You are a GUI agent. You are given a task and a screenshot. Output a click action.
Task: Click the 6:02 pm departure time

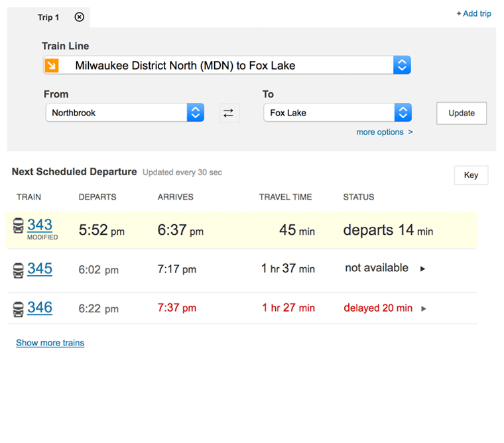[x=99, y=270]
